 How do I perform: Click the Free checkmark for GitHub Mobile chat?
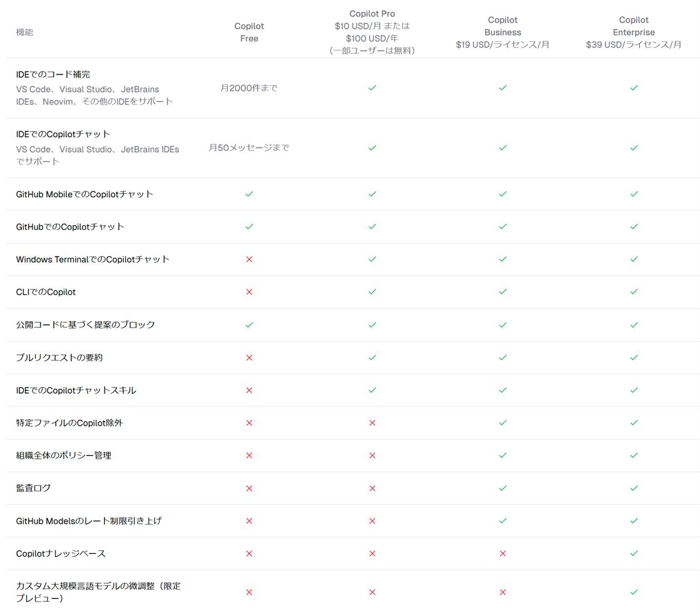click(x=249, y=194)
